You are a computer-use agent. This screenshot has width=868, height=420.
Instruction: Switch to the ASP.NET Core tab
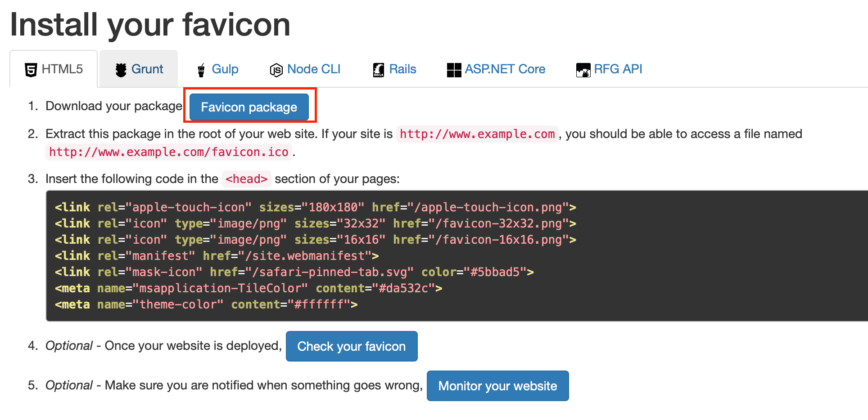(x=496, y=69)
